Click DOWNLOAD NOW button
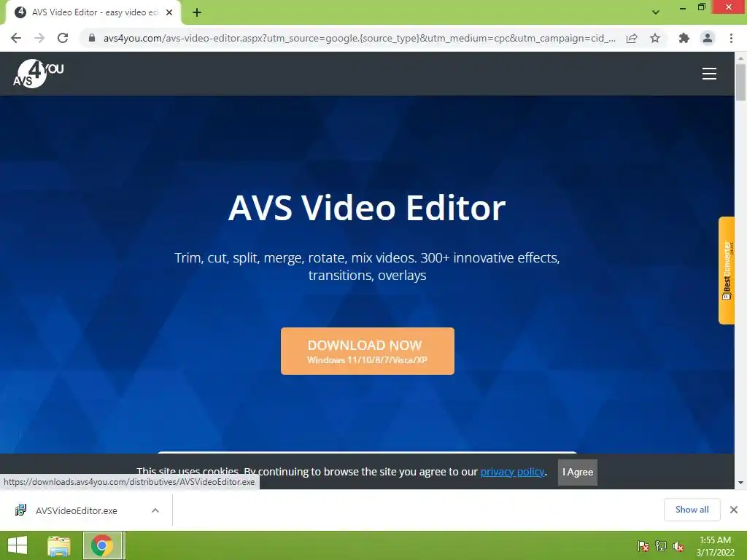 pos(368,351)
